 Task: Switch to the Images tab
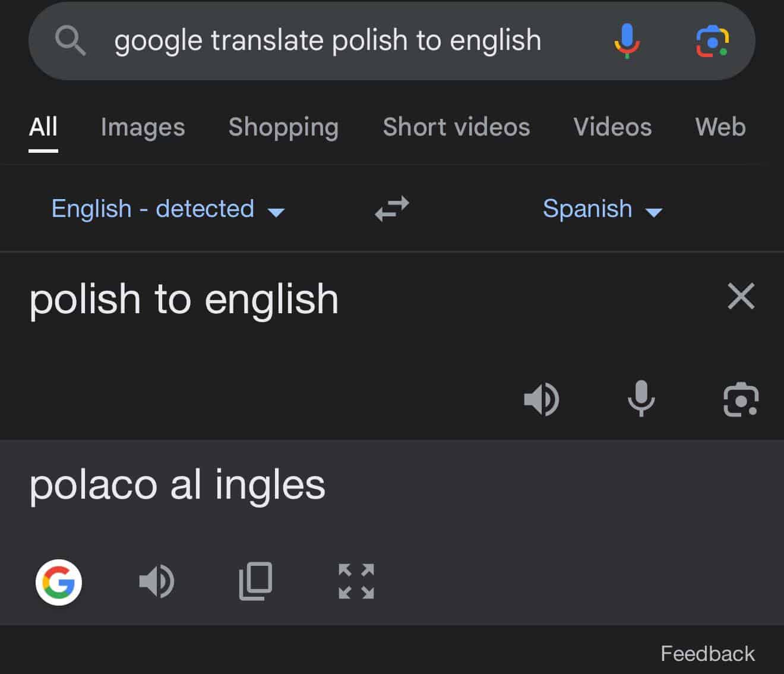pos(143,127)
